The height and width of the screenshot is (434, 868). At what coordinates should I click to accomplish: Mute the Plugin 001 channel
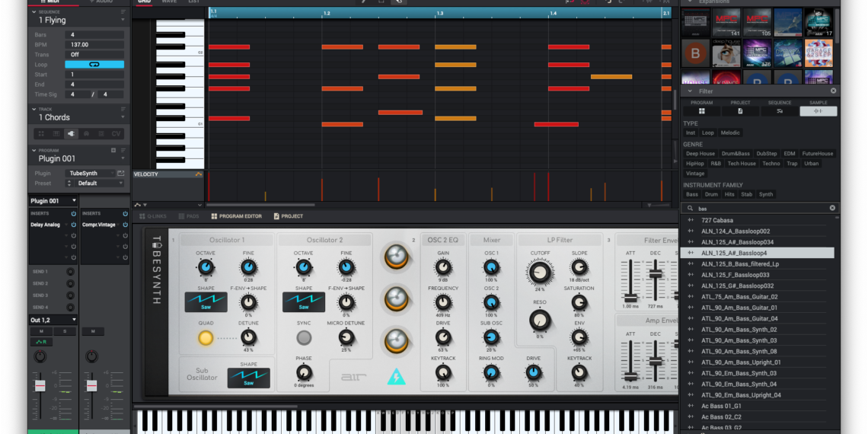click(42, 331)
